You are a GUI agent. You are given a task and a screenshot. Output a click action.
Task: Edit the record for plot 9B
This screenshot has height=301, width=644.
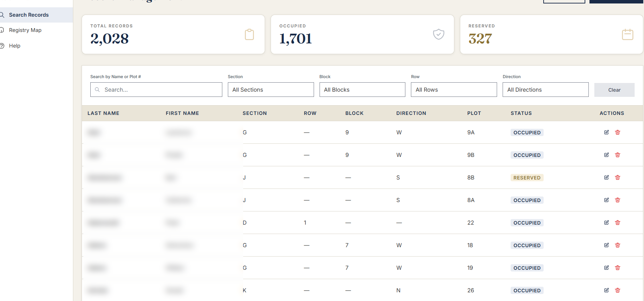606,155
